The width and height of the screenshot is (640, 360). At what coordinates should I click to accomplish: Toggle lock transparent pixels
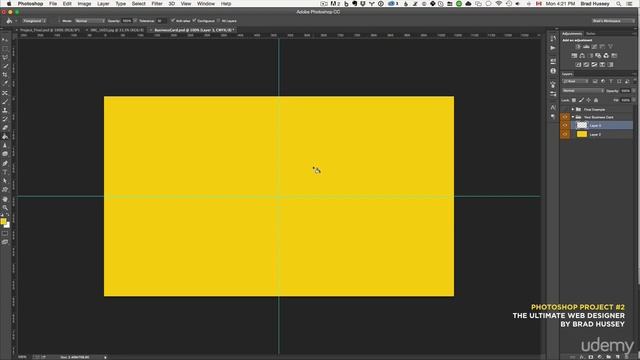pyautogui.click(x=574, y=100)
